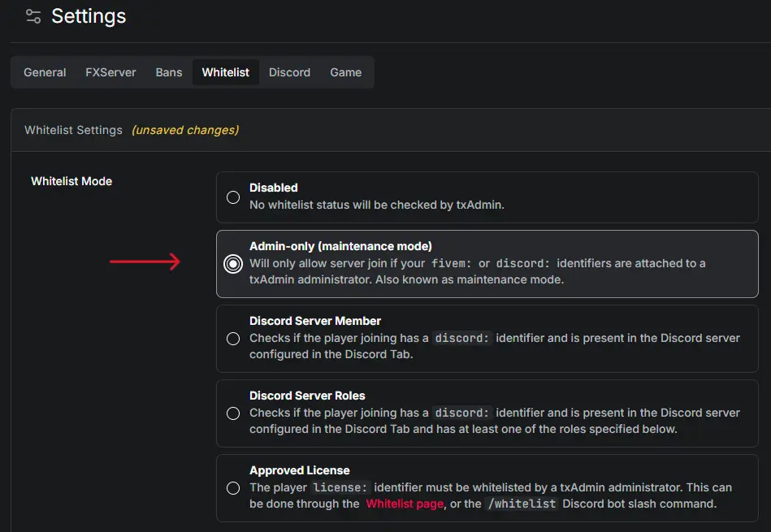Click the Settings sliders icon
771x532 pixels.
(33, 16)
